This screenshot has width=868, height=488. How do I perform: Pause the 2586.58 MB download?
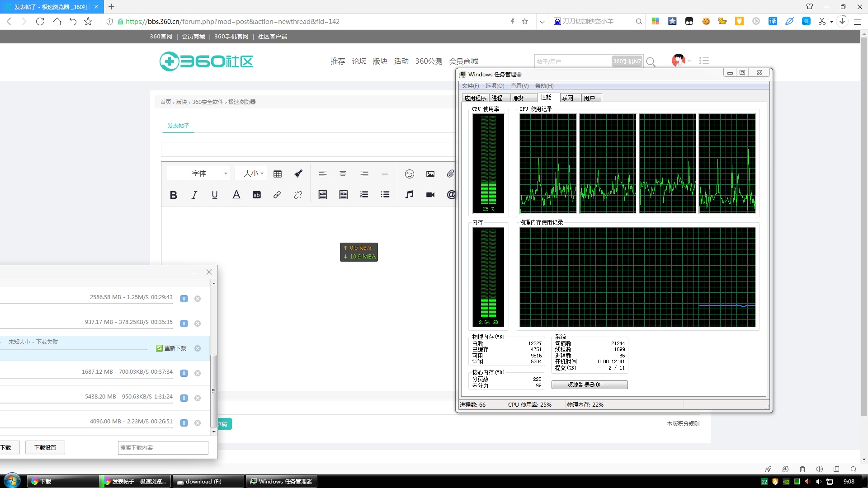tap(184, 299)
